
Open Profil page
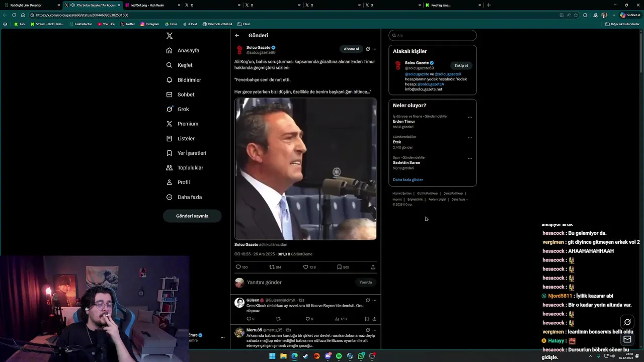[x=178, y=182]
